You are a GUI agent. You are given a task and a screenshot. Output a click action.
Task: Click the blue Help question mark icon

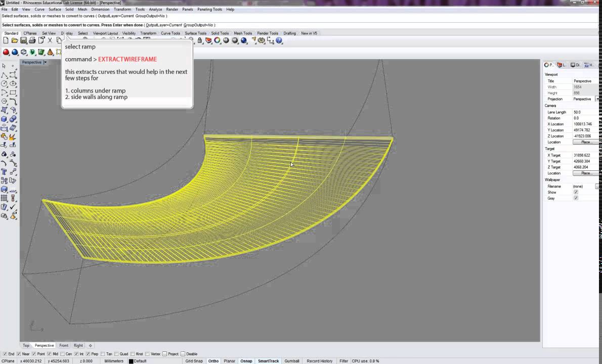point(279,40)
